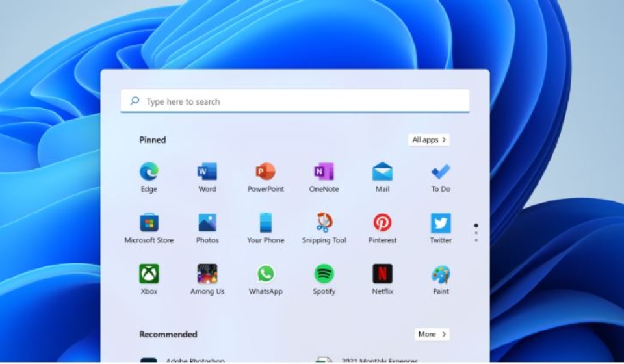624x364 pixels.
Task: Click the All apps button
Action: click(x=429, y=140)
